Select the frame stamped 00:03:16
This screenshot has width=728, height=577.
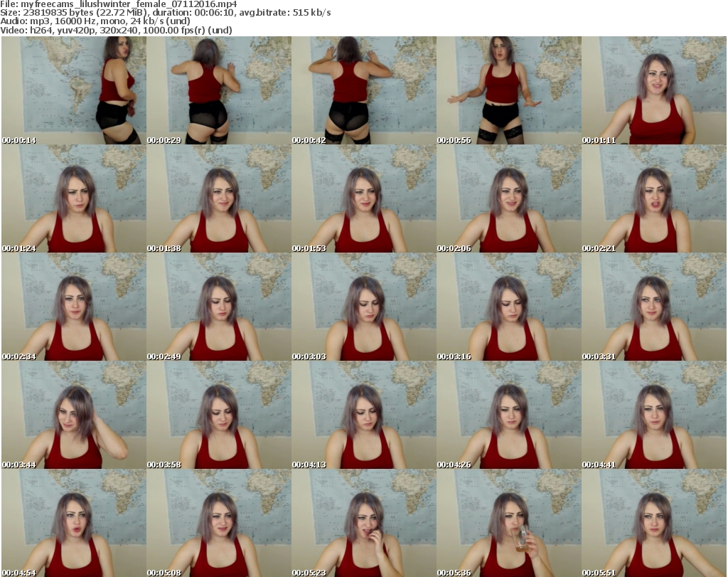(x=509, y=307)
